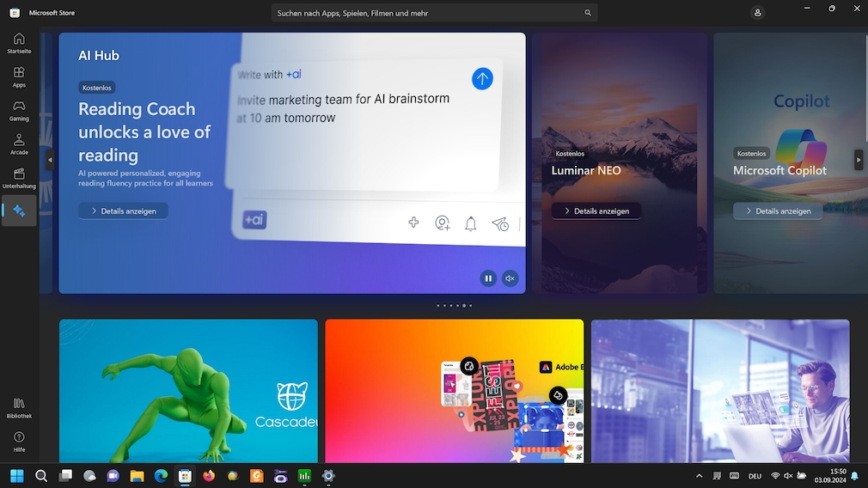This screenshot has height=488, width=868.
Task: Open the clock showing 15:50
Action: [x=830, y=476]
